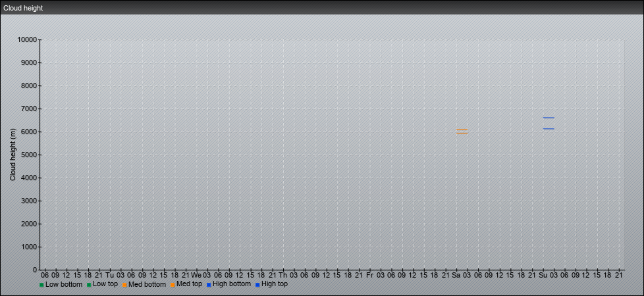644x296 pixels.
Task: Click the blue swatch beside High top
Action: [257, 285]
